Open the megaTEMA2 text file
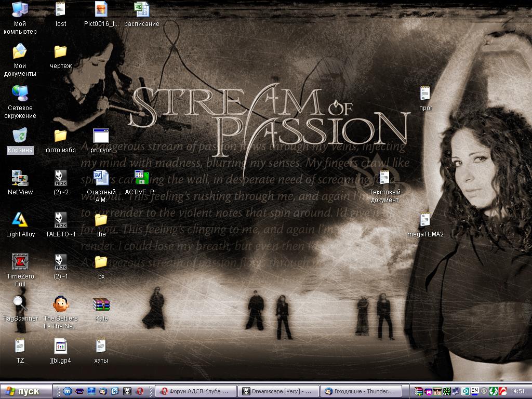532x399 pixels. (x=425, y=220)
